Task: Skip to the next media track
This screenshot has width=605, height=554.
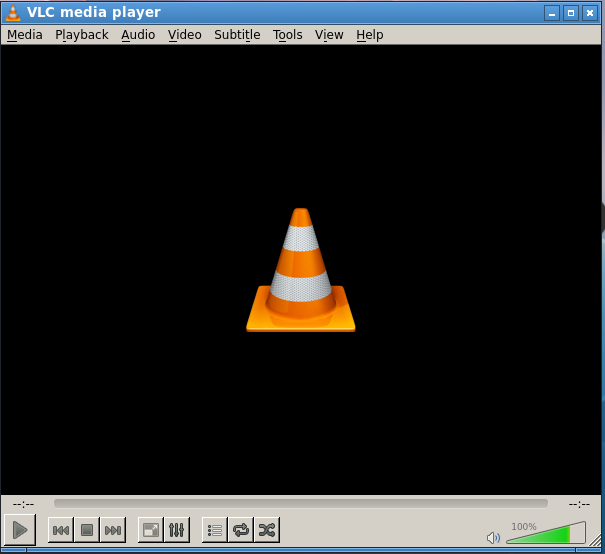Action: (113, 530)
